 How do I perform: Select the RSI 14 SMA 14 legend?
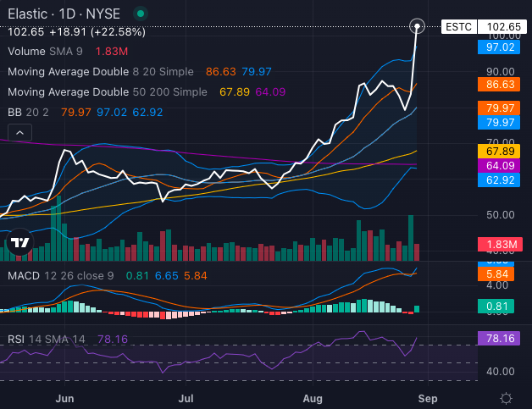pos(46,339)
